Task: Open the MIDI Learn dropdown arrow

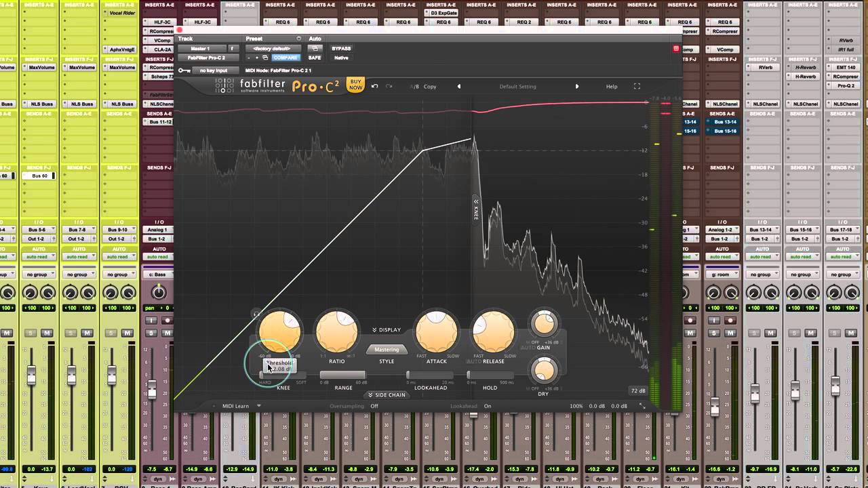Action: tap(258, 406)
